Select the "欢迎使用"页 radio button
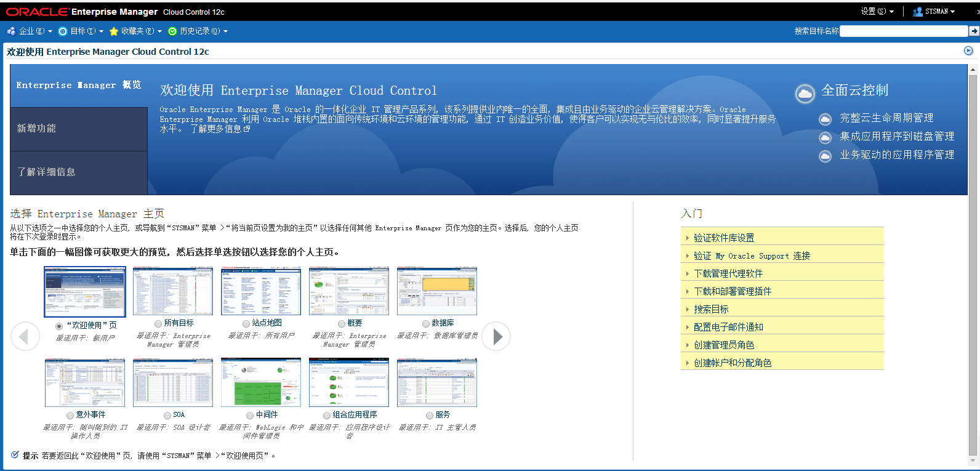980x471 pixels. coord(59,326)
